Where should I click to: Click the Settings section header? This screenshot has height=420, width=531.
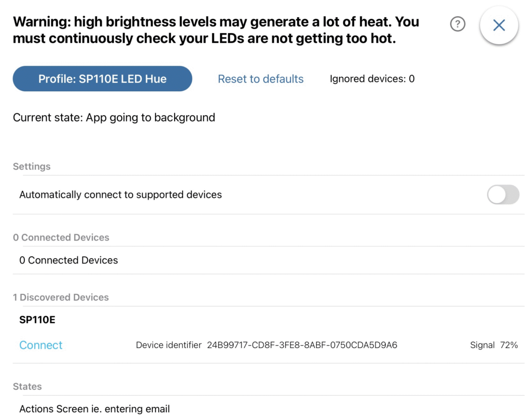[x=32, y=166]
